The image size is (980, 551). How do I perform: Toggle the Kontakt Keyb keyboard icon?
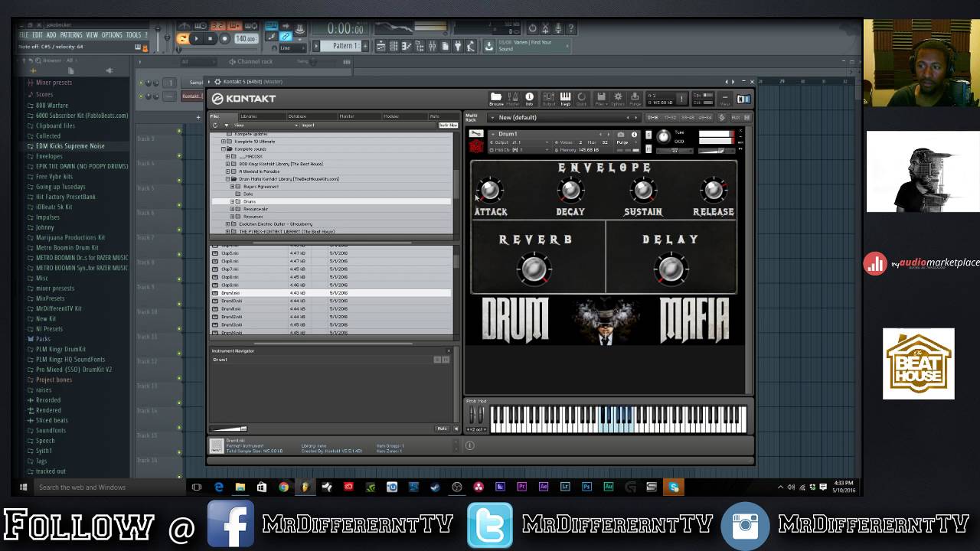pyautogui.click(x=566, y=99)
